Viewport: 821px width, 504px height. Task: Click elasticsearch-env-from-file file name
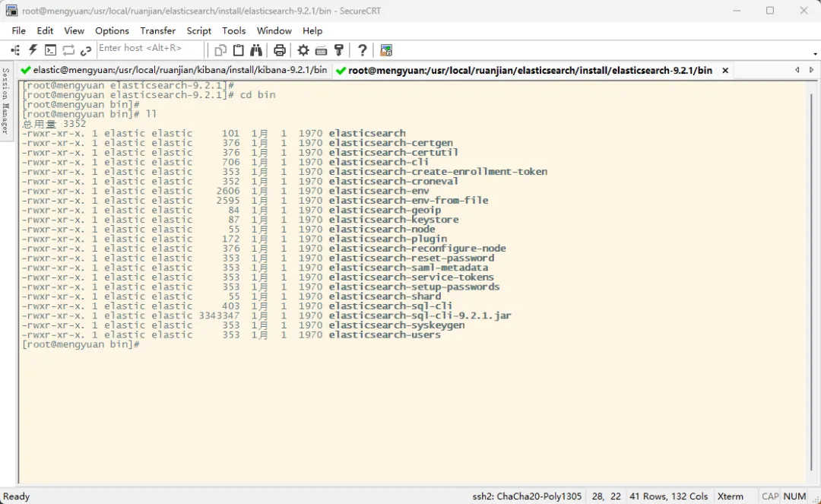click(x=408, y=201)
